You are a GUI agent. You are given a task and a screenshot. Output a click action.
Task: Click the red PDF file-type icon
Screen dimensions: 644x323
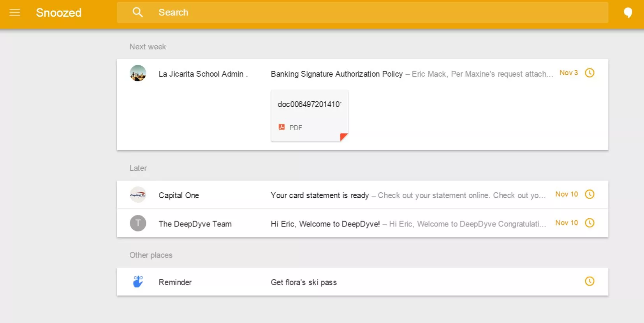[282, 127]
